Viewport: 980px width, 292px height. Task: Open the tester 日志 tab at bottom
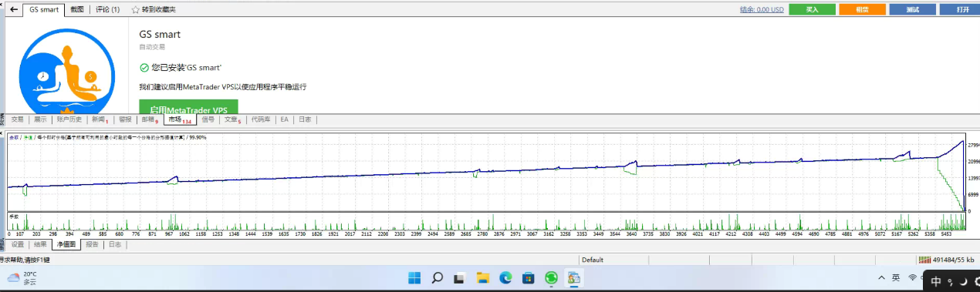(x=115, y=244)
